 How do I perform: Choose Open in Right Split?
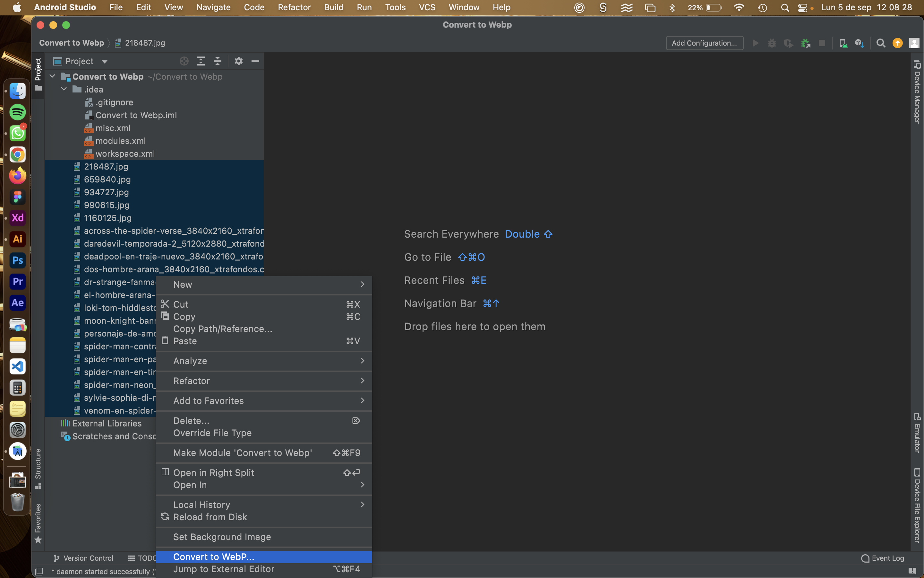pyautogui.click(x=264, y=472)
